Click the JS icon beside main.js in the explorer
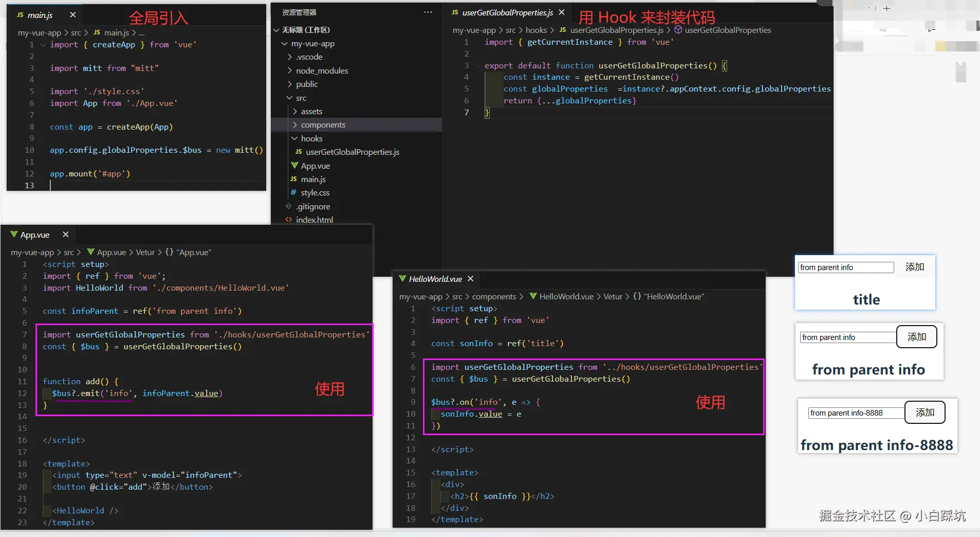Viewport: 980px width, 537px height. point(293,179)
